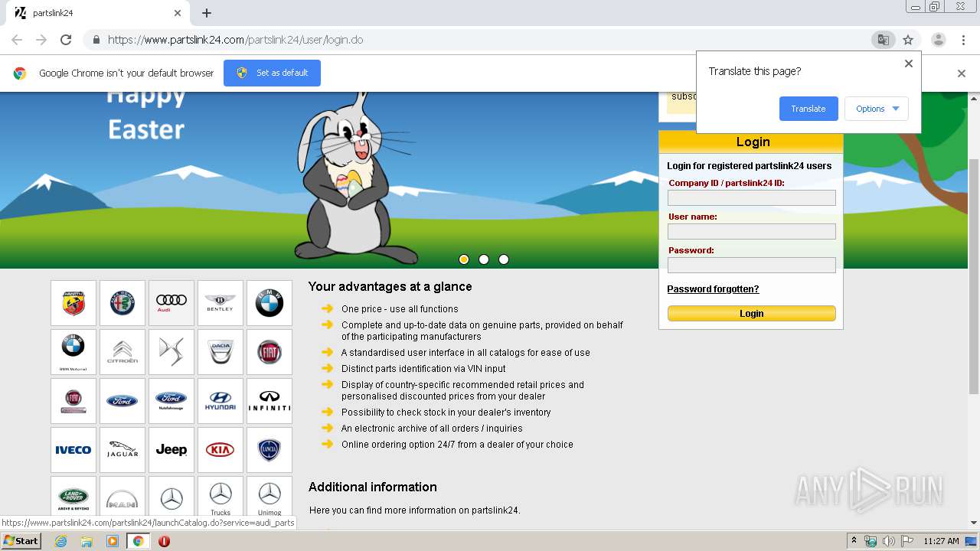Open Windows Media Player from taskbar
The height and width of the screenshot is (551, 980).
point(113,541)
